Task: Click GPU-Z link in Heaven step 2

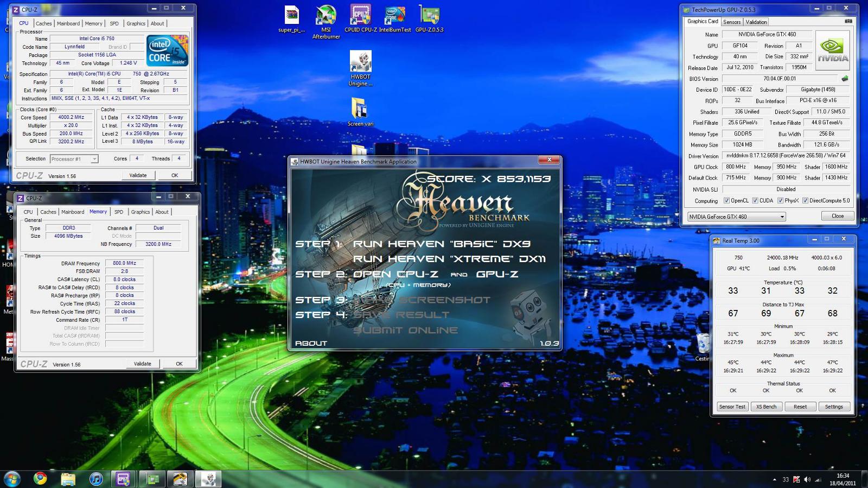Action: point(497,274)
